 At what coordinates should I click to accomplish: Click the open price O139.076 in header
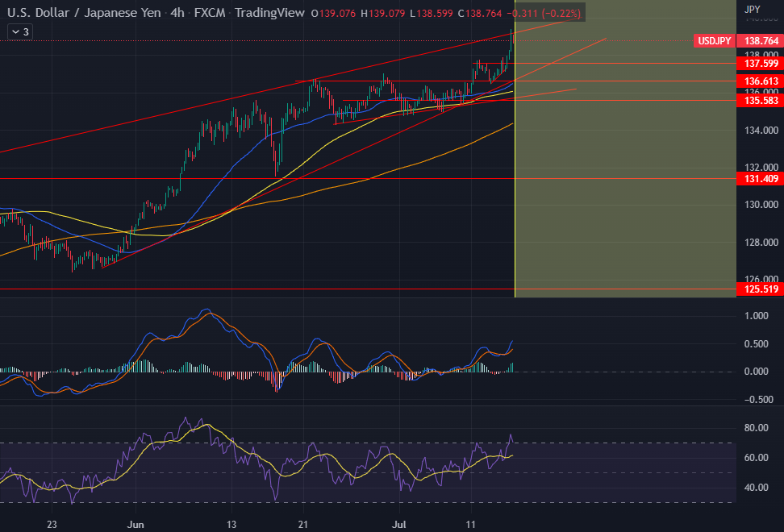click(333, 14)
